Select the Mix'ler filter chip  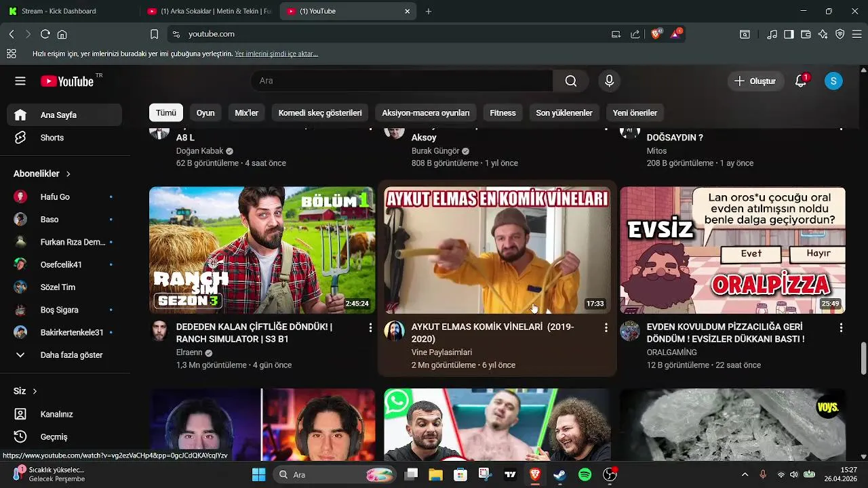point(246,113)
